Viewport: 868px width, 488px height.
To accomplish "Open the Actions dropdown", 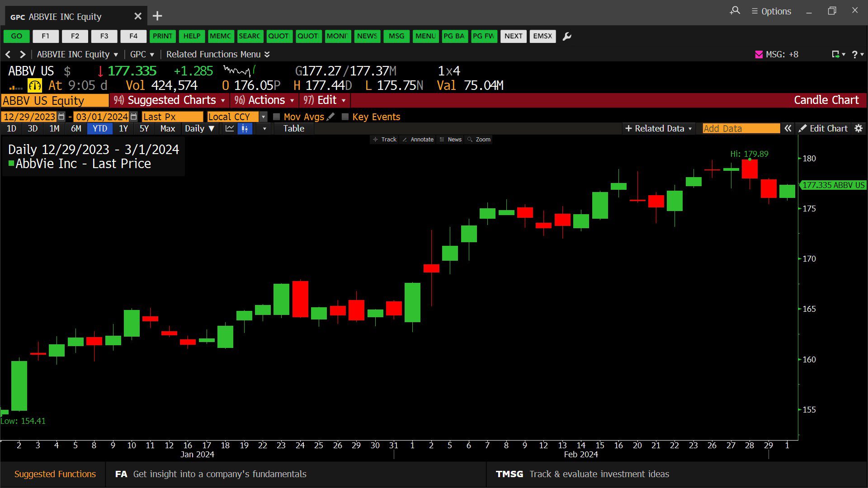I will click(265, 100).
